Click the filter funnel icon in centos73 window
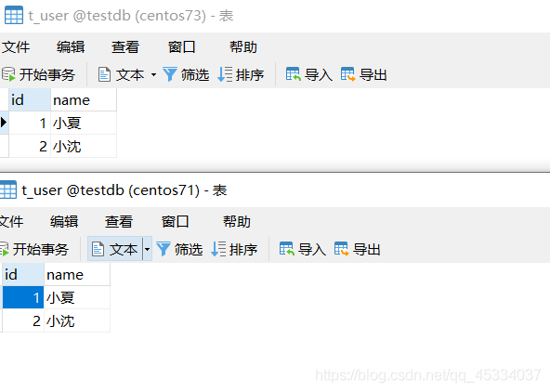This screenshot has width=550, height=392. coord(170,74)
